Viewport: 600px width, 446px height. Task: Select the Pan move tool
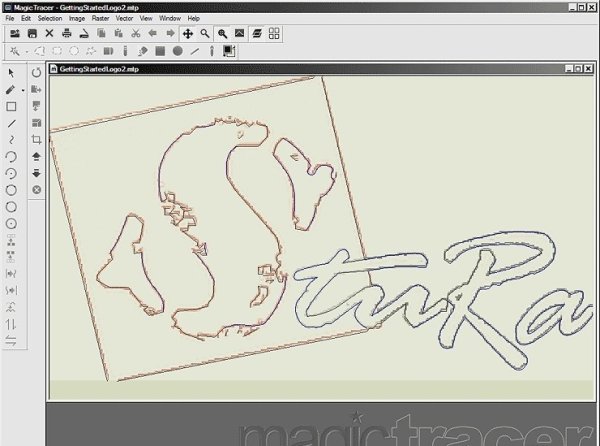coord(187,33)
